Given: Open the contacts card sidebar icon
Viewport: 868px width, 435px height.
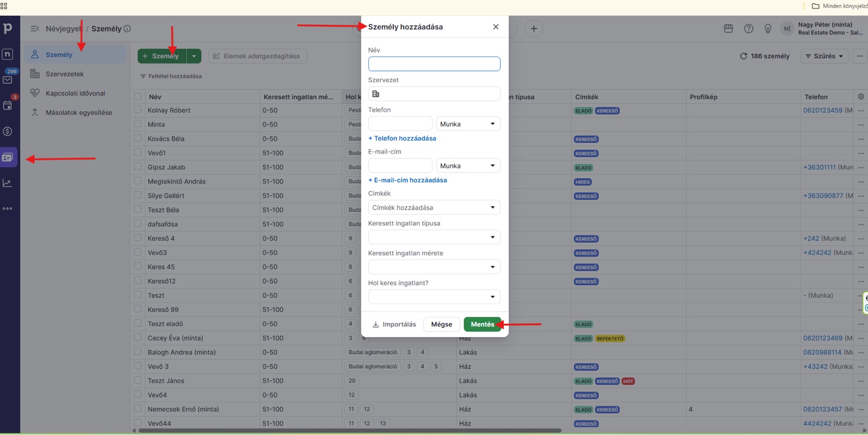Looking at the screenshot, I should point(8,157).
